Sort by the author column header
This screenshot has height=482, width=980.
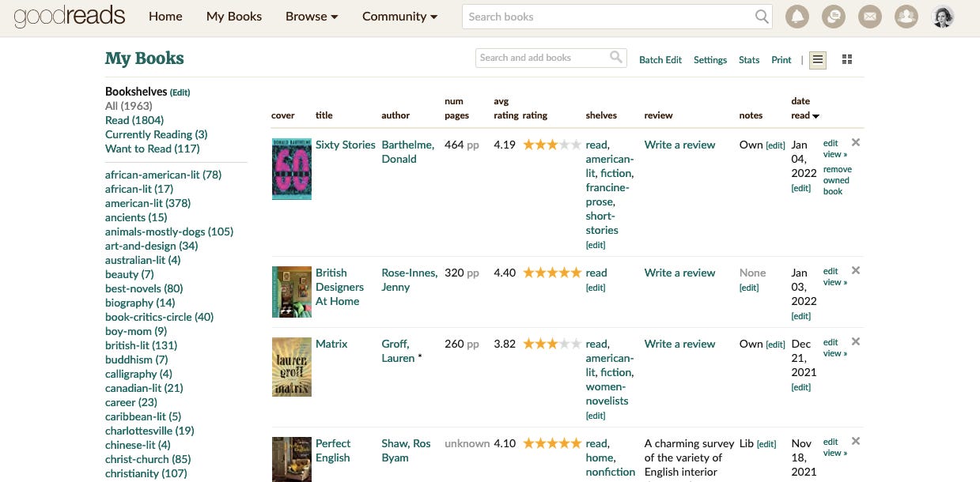pyautogui.click(x=395, y=115)
